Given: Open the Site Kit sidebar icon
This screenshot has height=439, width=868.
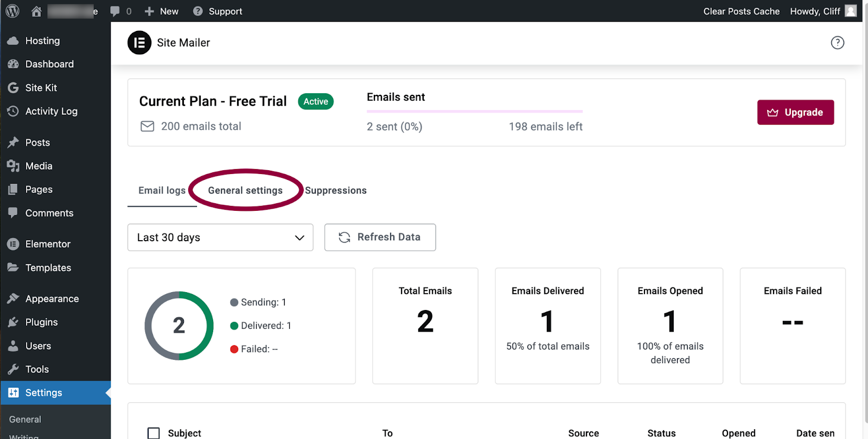Looking at the screenshot, I should (13, 88).
